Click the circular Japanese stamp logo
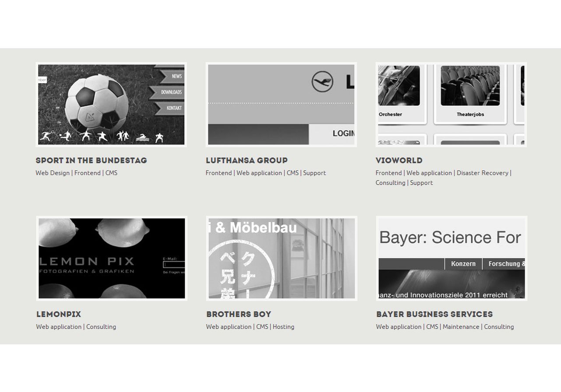Image resolution: width=561 pixels, height=392 pixels. pos(241,271)
